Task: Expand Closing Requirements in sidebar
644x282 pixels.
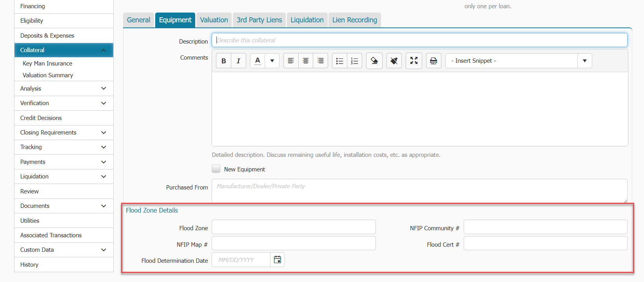Action: (x=103, y=133)
